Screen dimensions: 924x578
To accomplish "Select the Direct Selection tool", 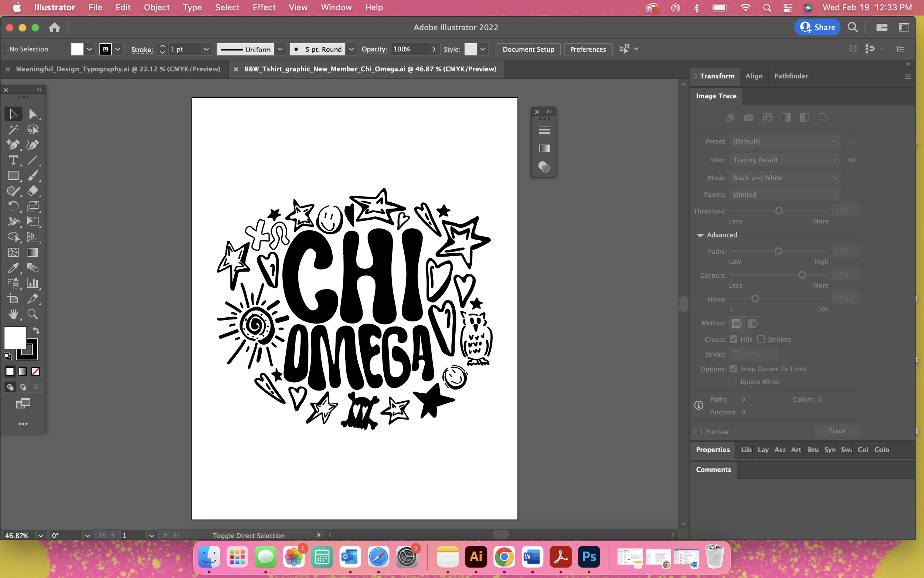I will tap(33, 114).
